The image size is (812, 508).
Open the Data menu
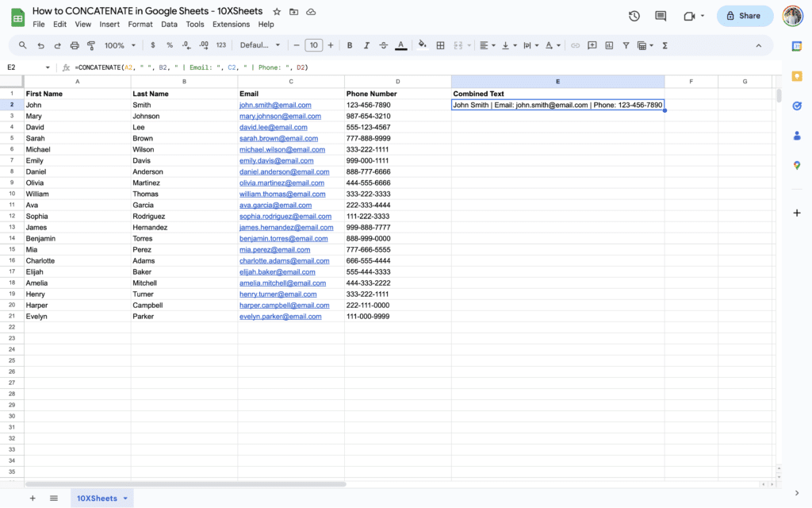(169, 24)
